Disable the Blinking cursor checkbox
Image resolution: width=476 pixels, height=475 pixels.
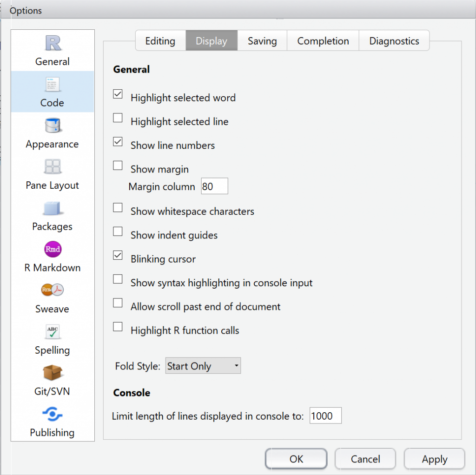[x=118, y=255]
